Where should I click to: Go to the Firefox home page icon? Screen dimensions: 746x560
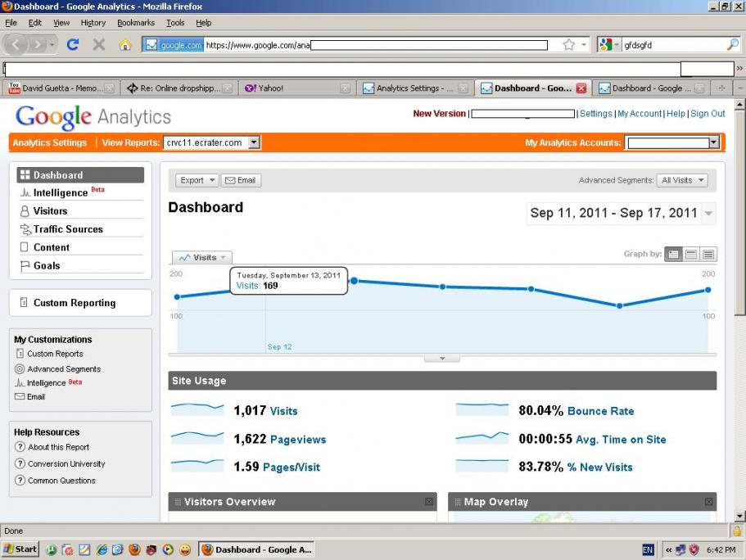125,45
